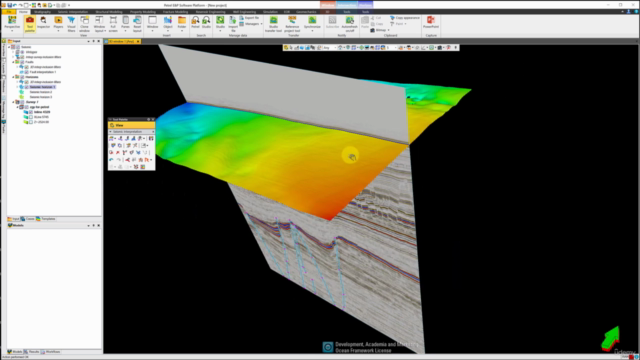
Task: Toggle Inline 4329 checkbox
Action: click(31, 112)
